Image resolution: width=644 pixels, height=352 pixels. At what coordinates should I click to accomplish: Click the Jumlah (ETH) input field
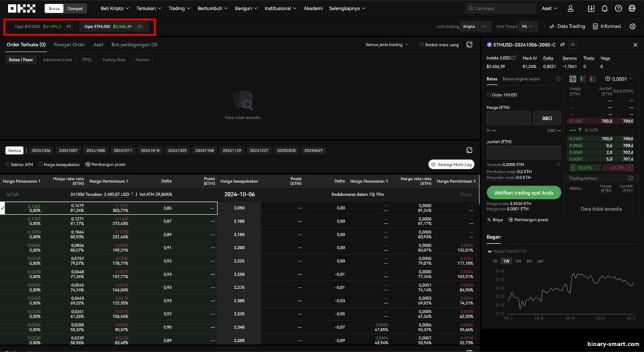pos(524,152)
